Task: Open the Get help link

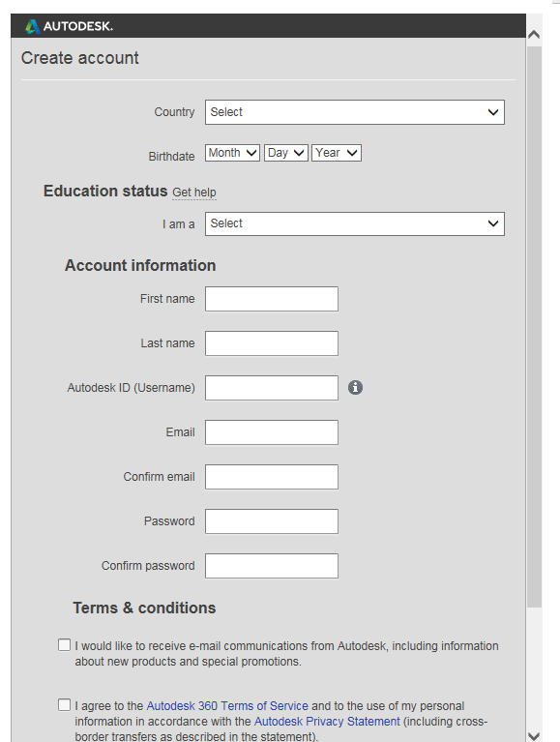Action: coord(194,193)
